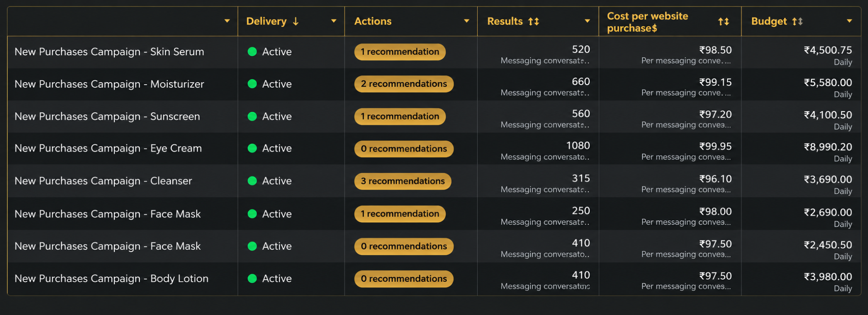Click 0 recommendations in the Face Mask row with ₹2,450.50 budget
The width and height of the screenshot is (868, 315).
pos(404,246)
